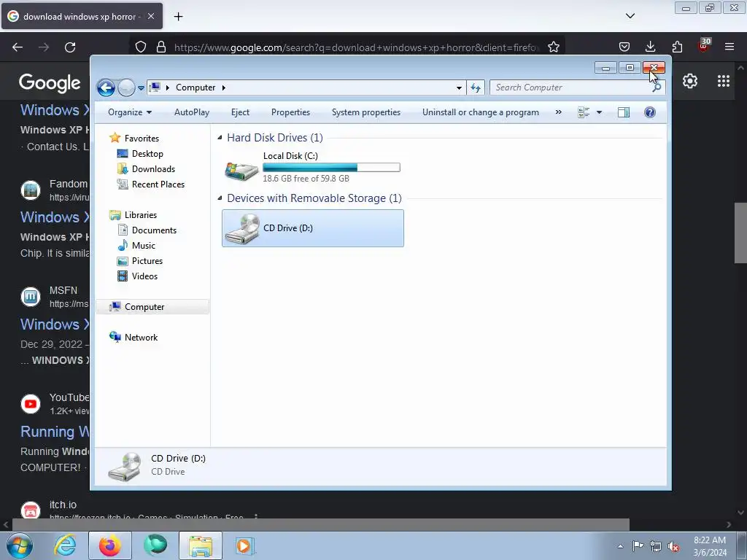The width and height of the screenshot is (747, 560).
Task: Open Properties from the command bar
Action: click(290, 112)
